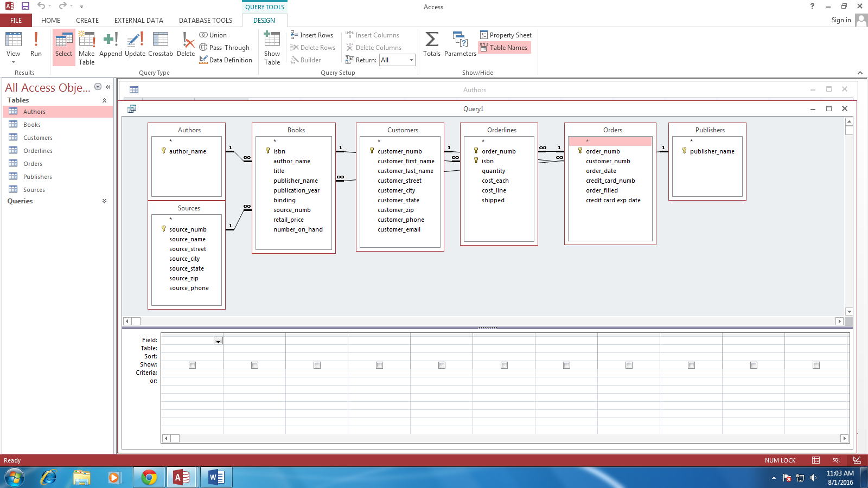
Task: Expand the View button dropdown arrow
Action: 14,62
